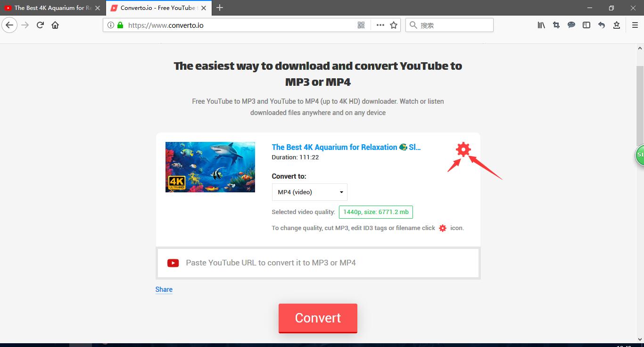Click the browser search box

pos(449,25)
